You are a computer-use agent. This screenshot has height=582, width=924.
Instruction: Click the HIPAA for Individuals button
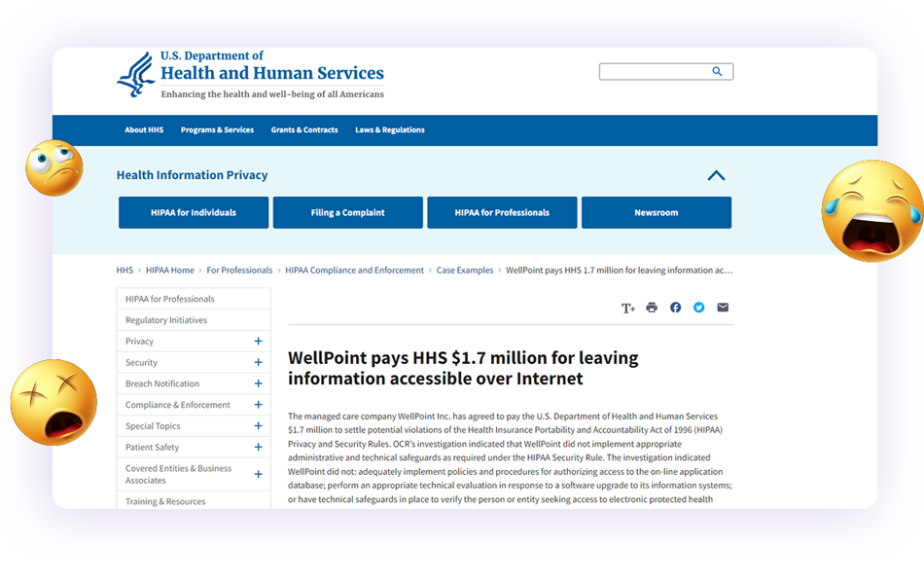click(194, 212)
